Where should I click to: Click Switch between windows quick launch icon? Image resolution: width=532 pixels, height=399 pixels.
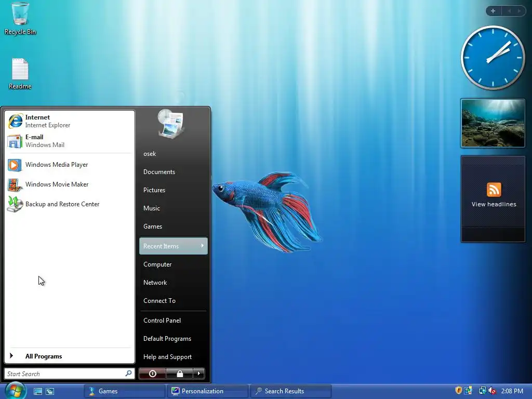50,391
